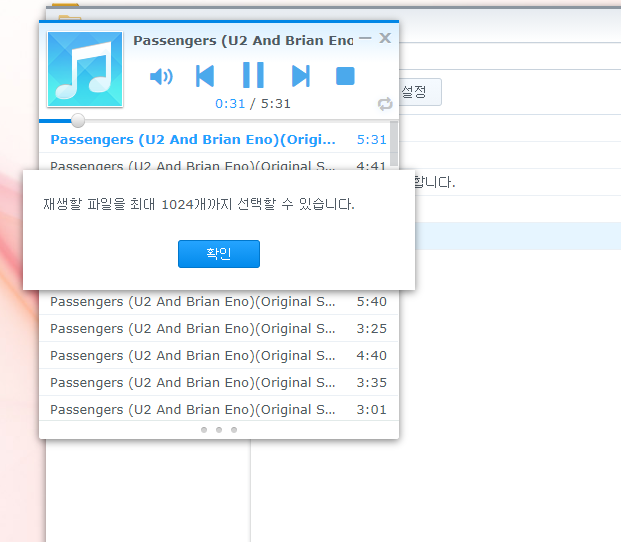Select the playlist track lasting 3:25
Screen dimensions: 621x542
(x=218, y=329)
